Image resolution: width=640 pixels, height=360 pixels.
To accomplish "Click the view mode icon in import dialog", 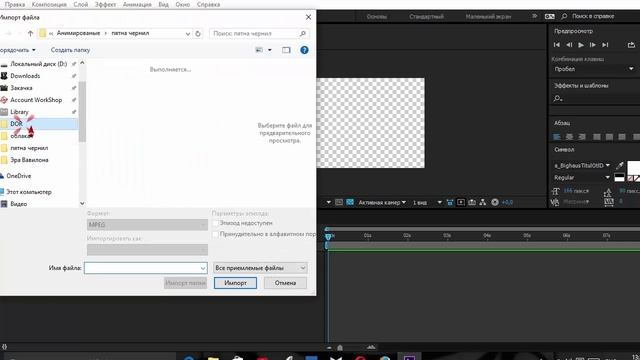I will click(259, 50).
